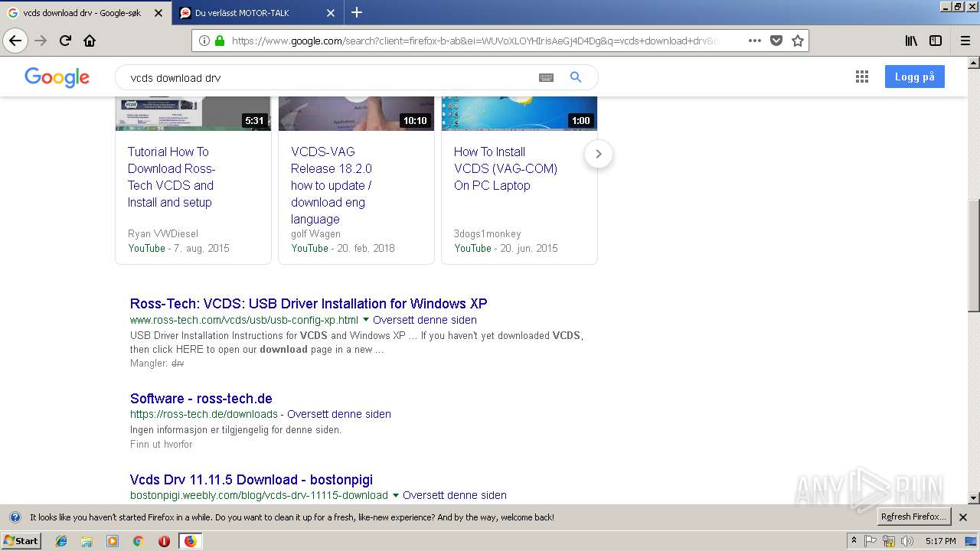Screen dimensions: 980x551
Task: Switch to Du verlässt MOTOR-TALK tab
Action: 258,13
